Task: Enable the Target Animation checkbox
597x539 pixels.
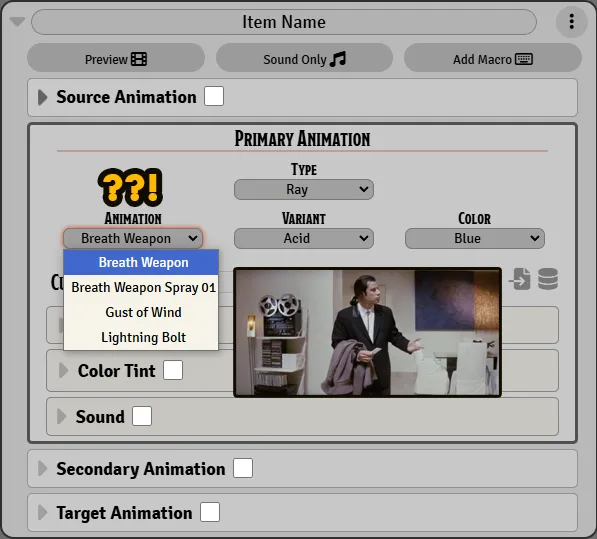Action: pos(210,512)
